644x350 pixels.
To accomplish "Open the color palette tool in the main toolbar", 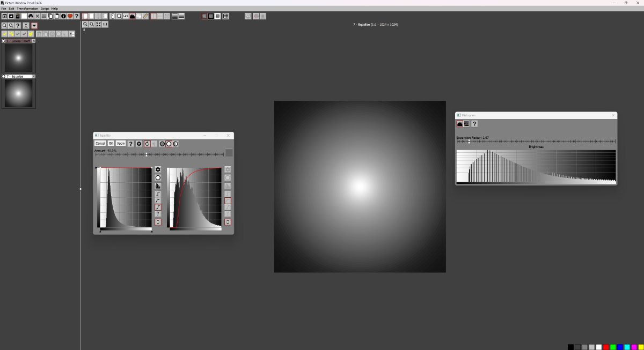I will (x=138, y=16).
